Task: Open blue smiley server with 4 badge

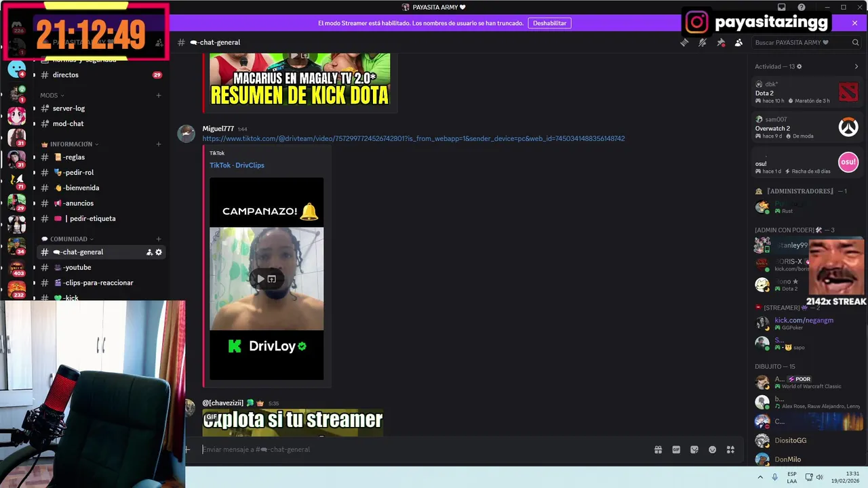Action: (17, 69)
